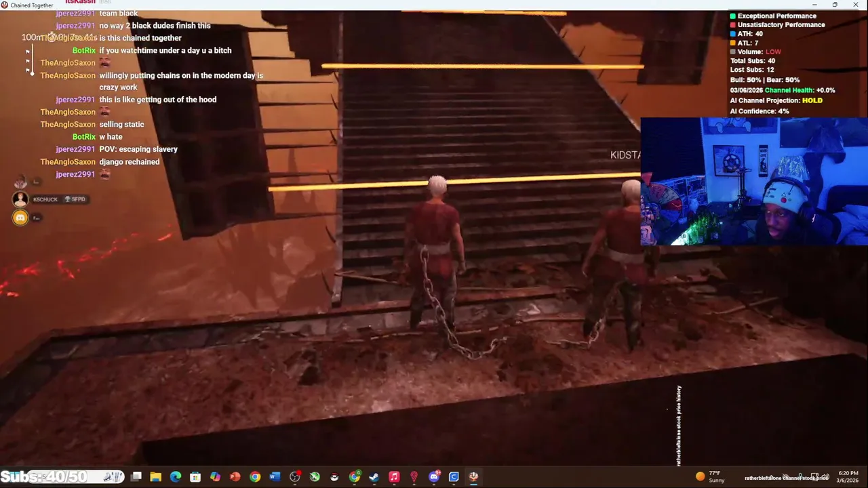Open the Music app in the taskbar

(x=394, y=476)
